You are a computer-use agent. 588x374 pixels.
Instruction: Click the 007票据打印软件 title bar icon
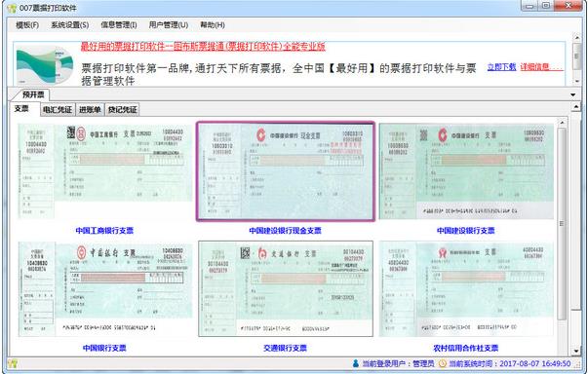click(12, 8)
